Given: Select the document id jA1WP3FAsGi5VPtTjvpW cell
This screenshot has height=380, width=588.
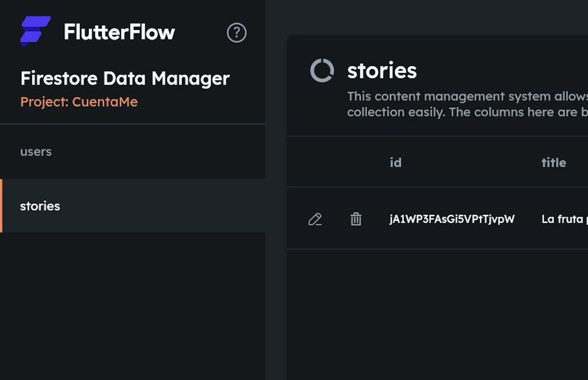Looking at the screenshot, I should click(x=452, y=219).
